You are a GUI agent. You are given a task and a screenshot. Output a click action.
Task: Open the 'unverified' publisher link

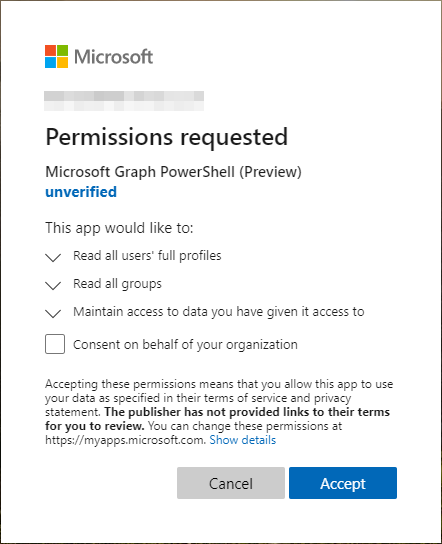[81, 192]
